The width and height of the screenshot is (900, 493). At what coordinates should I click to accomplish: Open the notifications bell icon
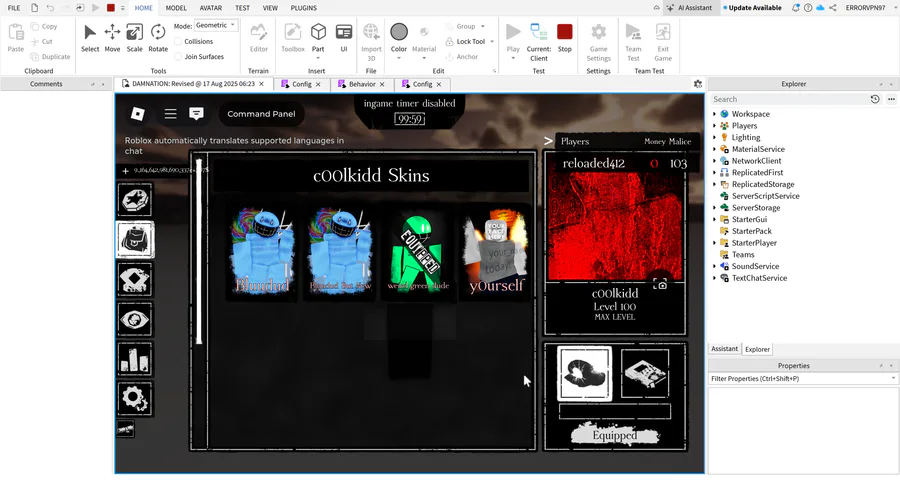[796, 8]
